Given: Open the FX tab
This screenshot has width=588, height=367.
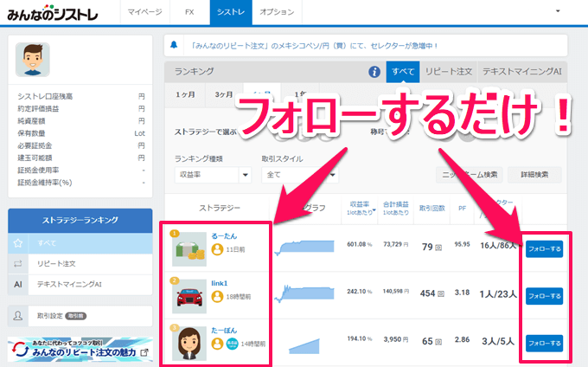Looking at the screenshot, I should point(189,12).
